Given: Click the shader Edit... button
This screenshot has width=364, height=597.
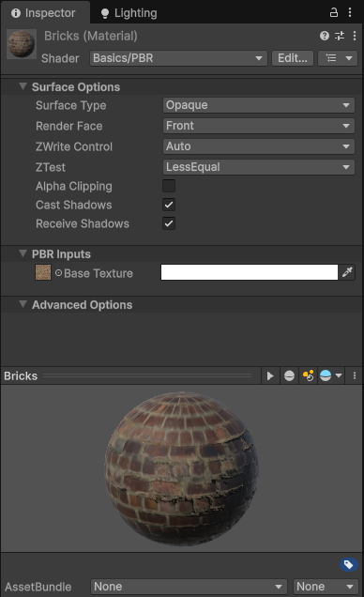Looking at the screenshot, I should (x=293, y=58).
